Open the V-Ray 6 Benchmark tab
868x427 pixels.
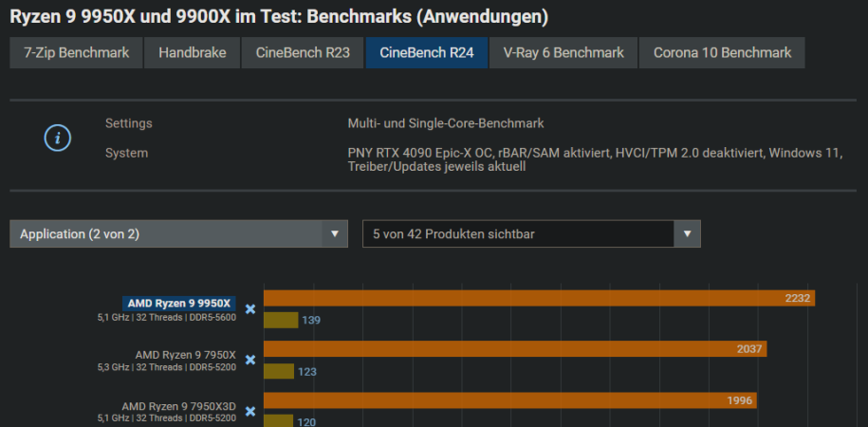click(x=563, y=52)
